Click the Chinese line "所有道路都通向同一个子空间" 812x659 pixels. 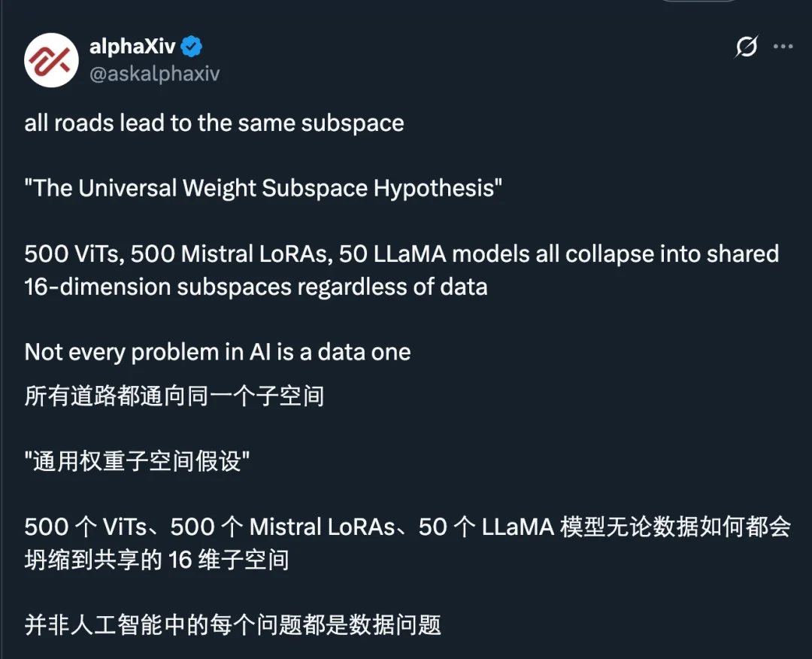pos(174,396)
